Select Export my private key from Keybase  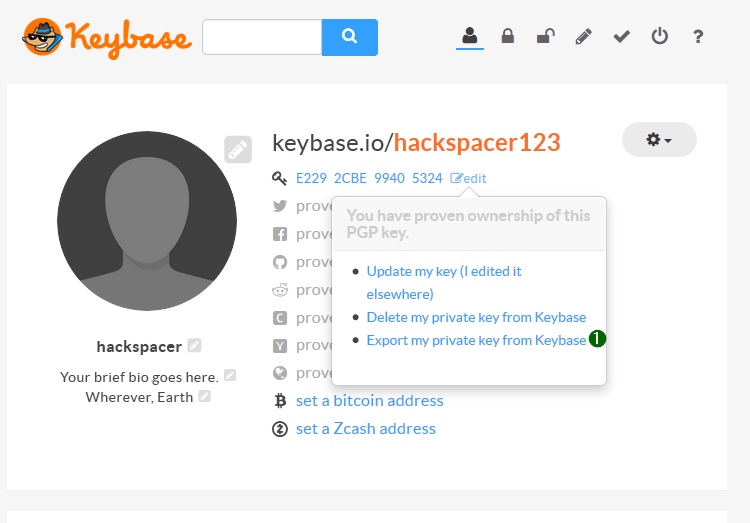(x=476, y=340)
